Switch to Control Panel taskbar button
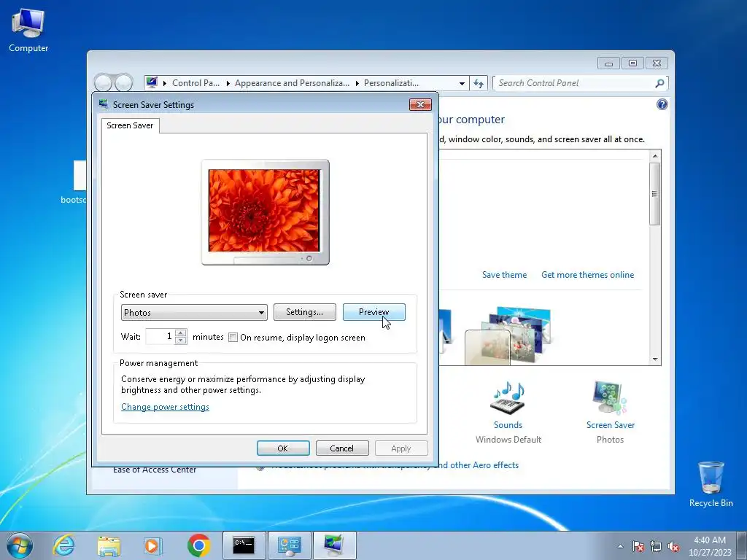The image size is (747, 560). (x=289, y=545)
